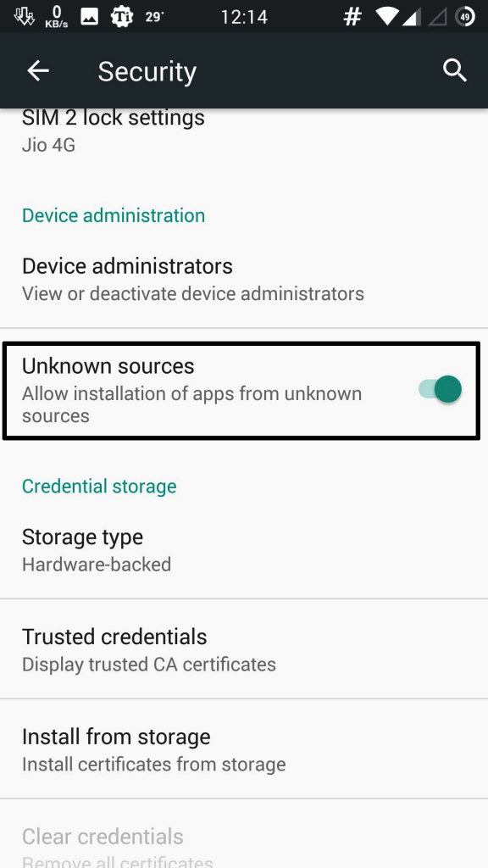Open Trusted credentials
The width and height of the screenshot is (488, 868).
(x=244, y=648)
